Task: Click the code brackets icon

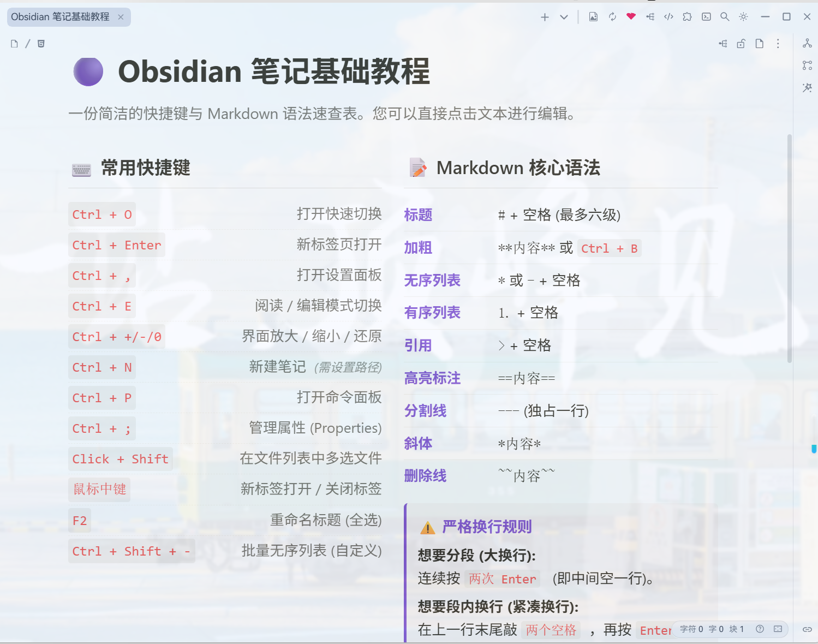Action: [x=668, y=17]
